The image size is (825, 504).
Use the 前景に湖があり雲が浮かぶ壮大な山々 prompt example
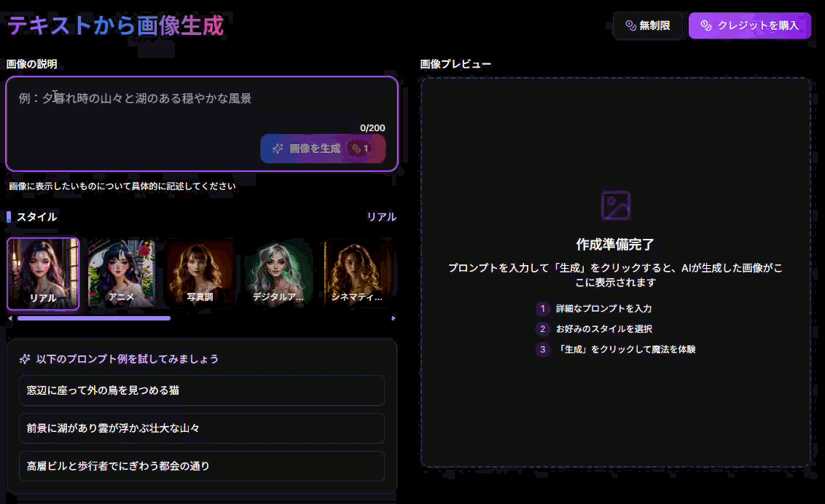click(x=202, y=428)
